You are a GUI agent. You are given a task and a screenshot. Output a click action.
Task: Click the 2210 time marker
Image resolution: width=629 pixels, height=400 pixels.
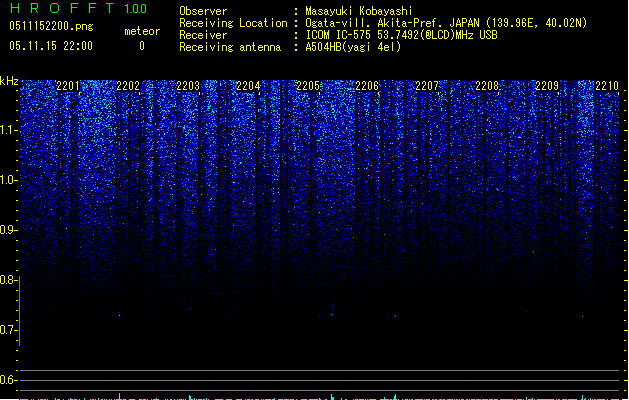click(x=607, y=86)
